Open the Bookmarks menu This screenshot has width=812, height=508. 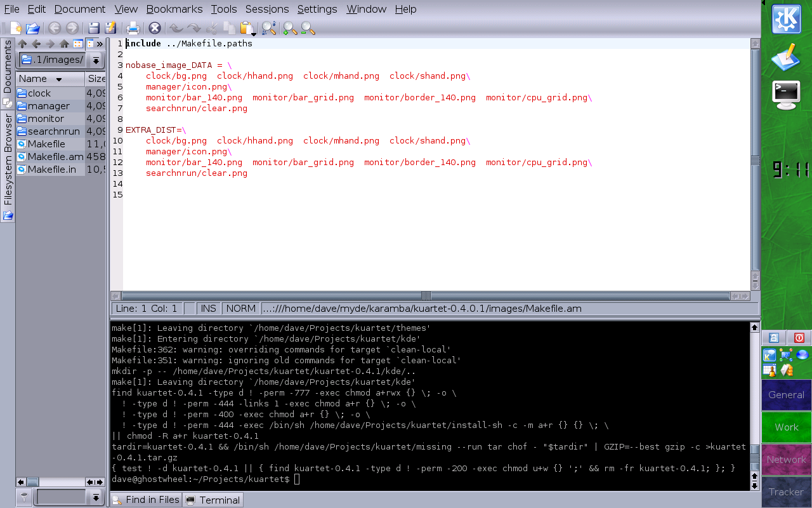[174, 9]
